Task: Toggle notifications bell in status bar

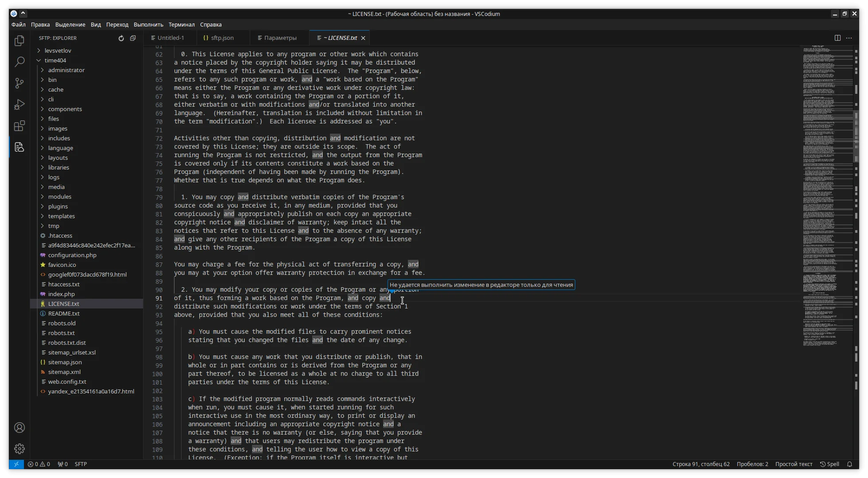Action: point(849,464)
